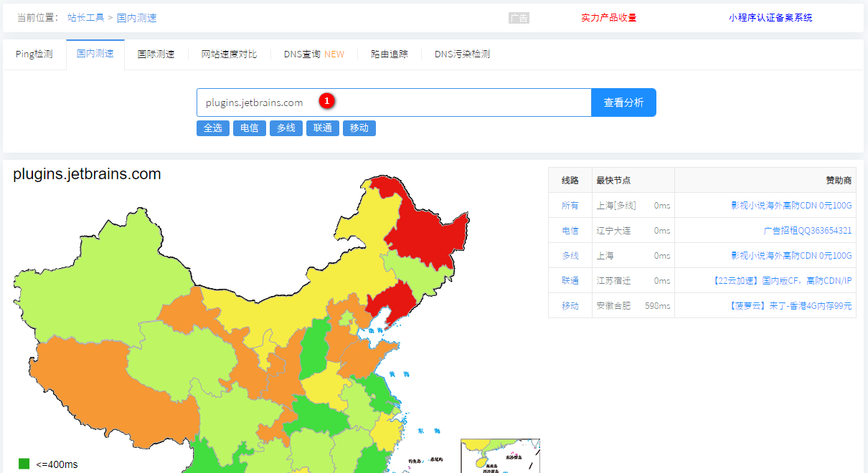
Task: Click the plugins.jetbrains.com map title
Action: click(x=87, y=174)
